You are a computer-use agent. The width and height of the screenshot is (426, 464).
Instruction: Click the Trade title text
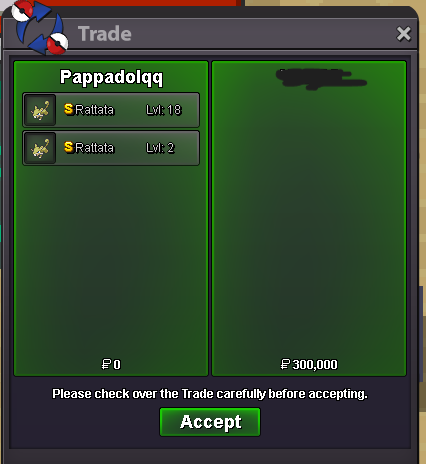pos(105,34)
